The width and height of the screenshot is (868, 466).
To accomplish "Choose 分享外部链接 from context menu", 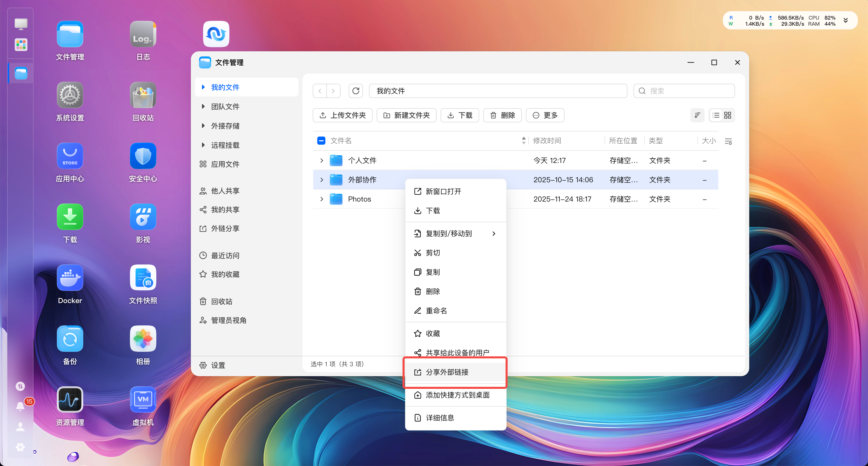I will pyautogui.click(x=456, y=372).
